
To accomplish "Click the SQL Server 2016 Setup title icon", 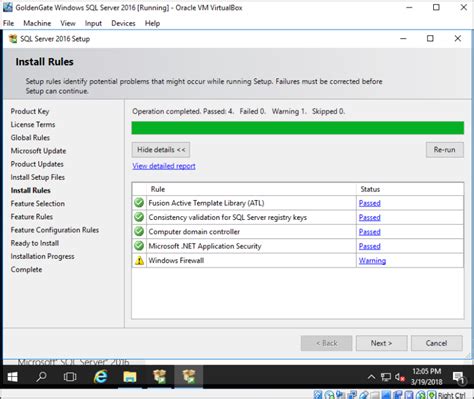I will (x=13, y=39).
